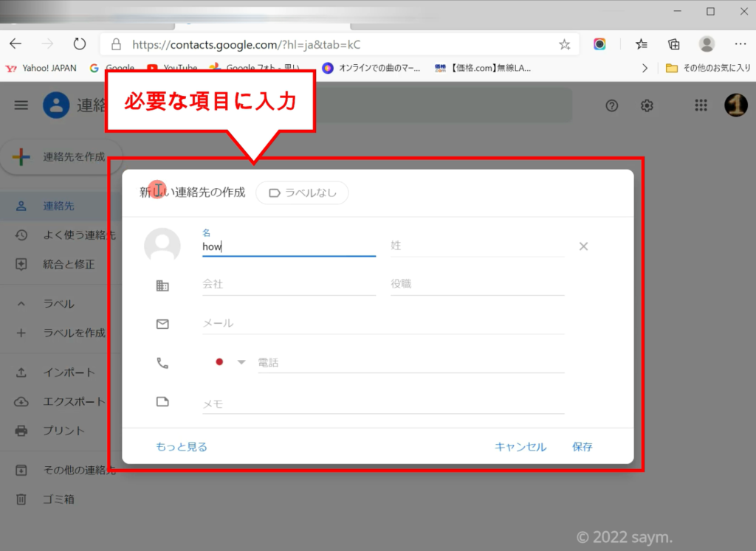Click the contact photo avatar placeholder
Screen dimensions: 756x551
(x=162, y=246)
